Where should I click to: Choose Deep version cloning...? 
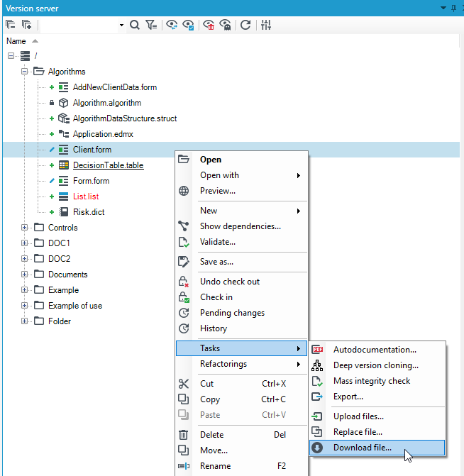coord(377,365)
